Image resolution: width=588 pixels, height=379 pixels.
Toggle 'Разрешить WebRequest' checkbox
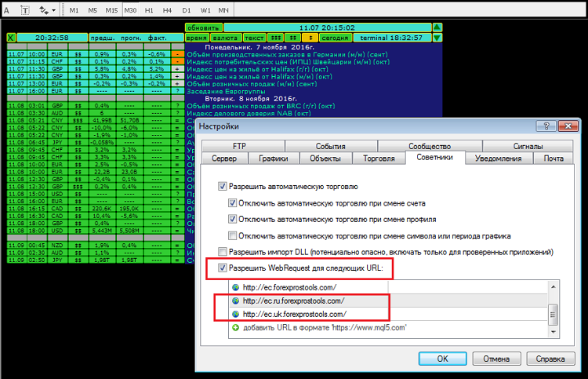pos(223,268)
